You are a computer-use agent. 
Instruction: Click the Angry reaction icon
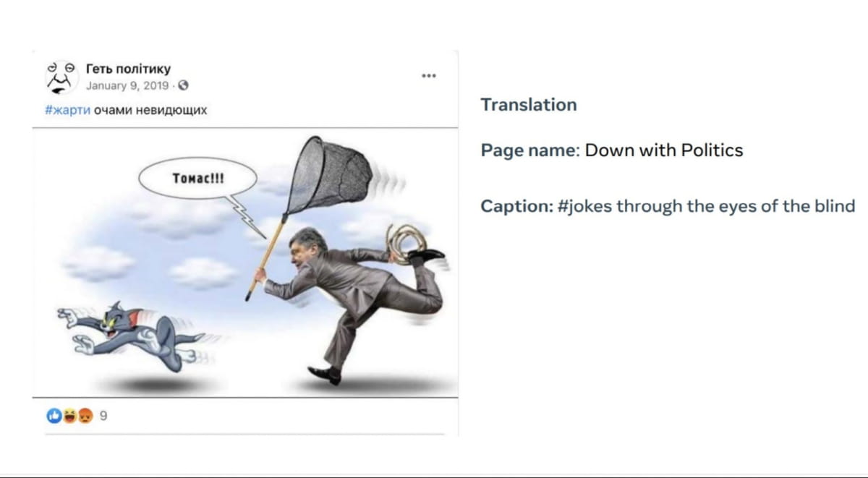click(85, 416)
